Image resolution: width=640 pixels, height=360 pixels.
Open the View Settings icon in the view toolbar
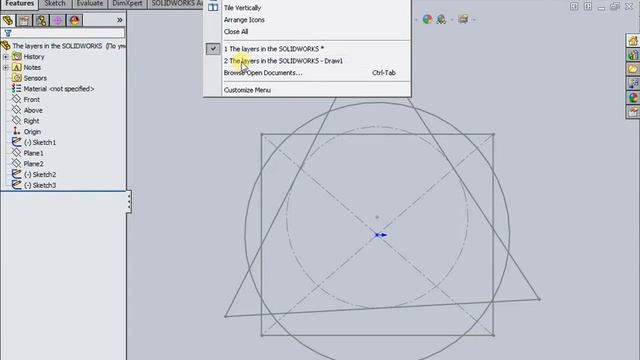463,19
